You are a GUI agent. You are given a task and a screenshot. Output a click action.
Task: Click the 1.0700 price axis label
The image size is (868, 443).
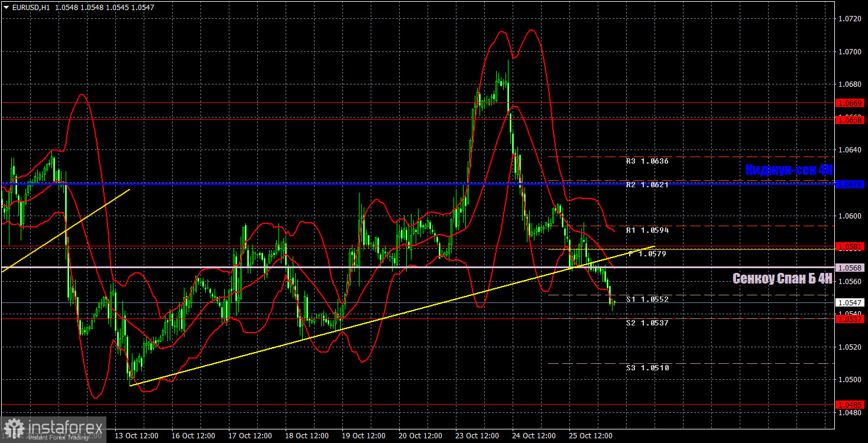coord(850,52)
